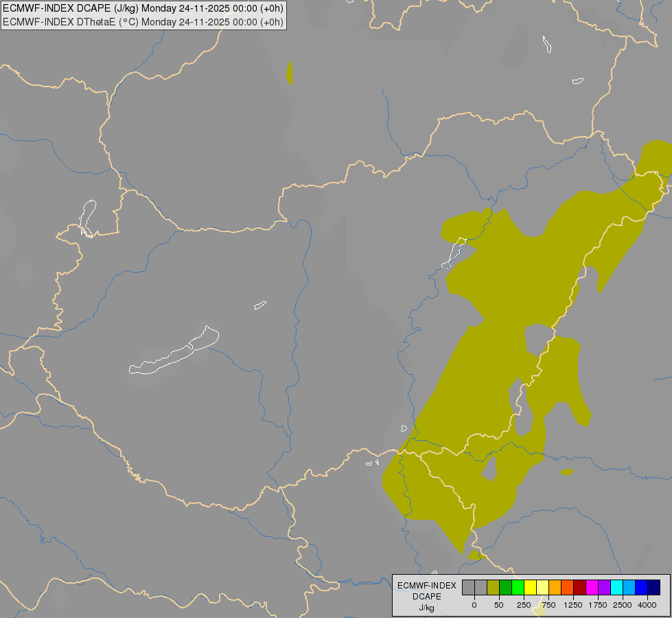
Task: Click the first gray legend swatch
Action: pos(468,588)
